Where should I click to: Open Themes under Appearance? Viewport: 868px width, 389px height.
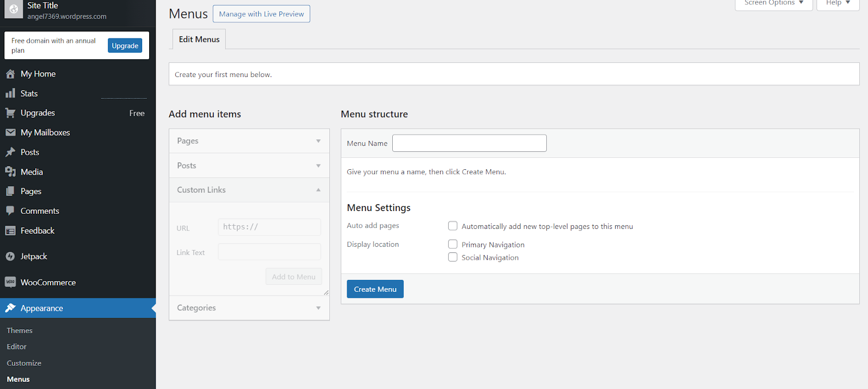click(20, 330)
